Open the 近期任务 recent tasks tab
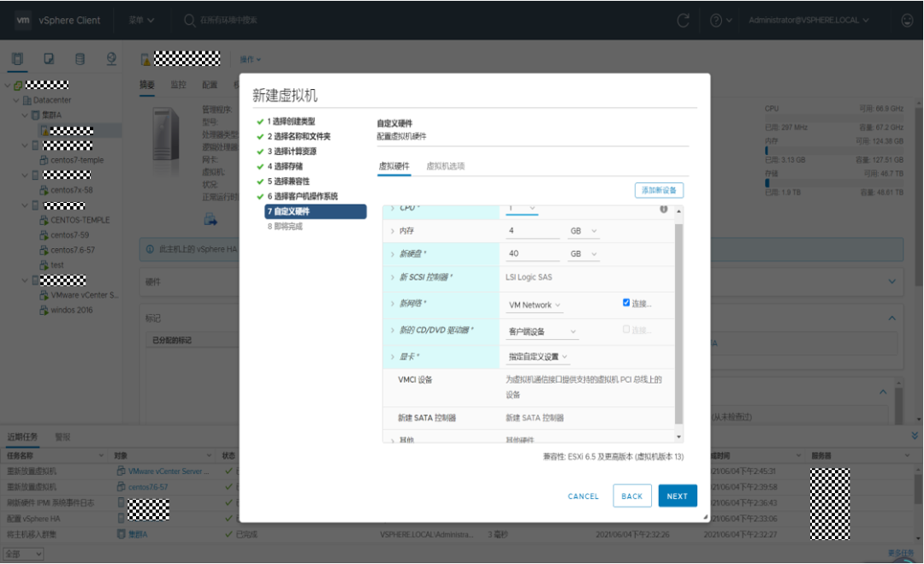 (22, 437)
